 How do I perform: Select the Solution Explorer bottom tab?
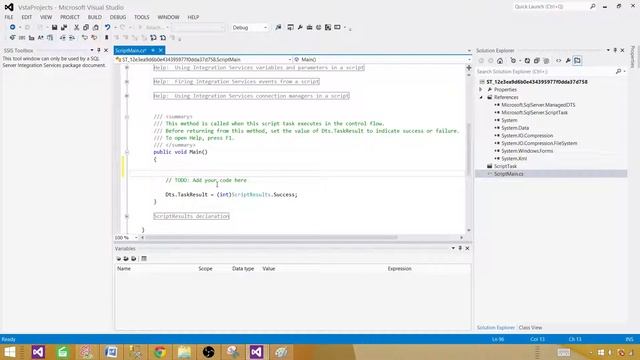pos(496,328)
